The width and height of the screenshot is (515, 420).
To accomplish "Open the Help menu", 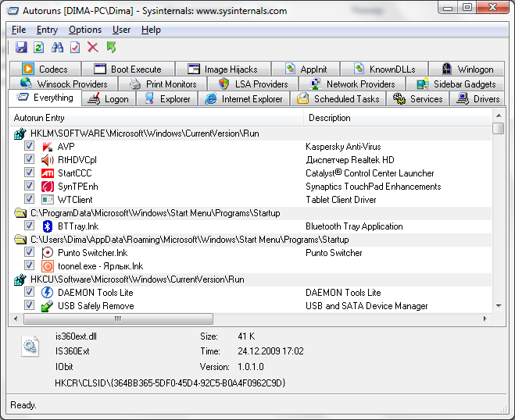I will tap(151, 30).
